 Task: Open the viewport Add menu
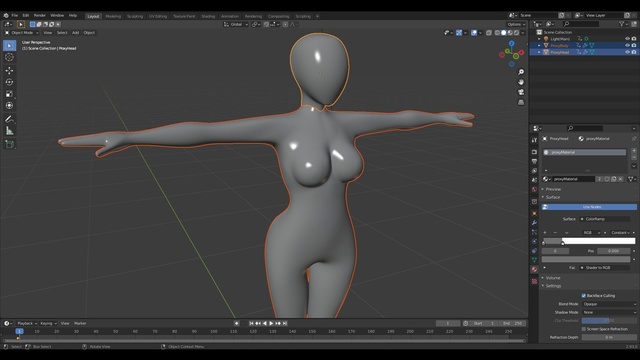tap(76, 33)
